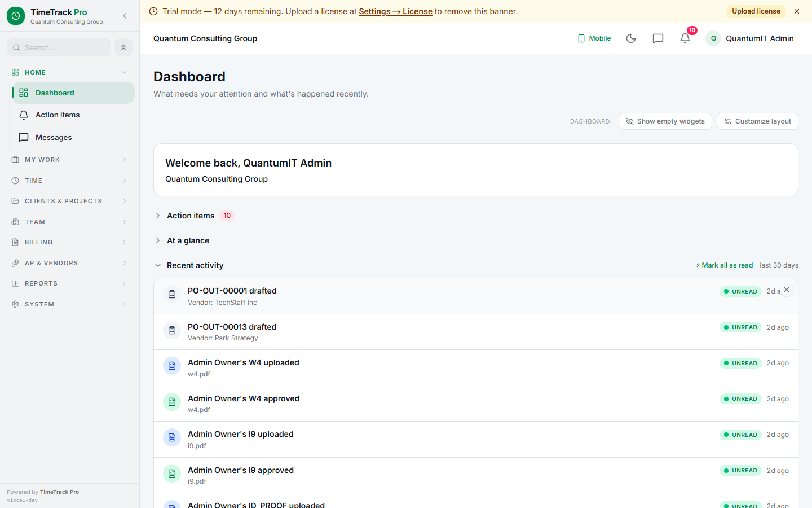Click the Messages chat icon in sidebar
The height and width of the screenshot is (508, 812).
click(24, 137)
